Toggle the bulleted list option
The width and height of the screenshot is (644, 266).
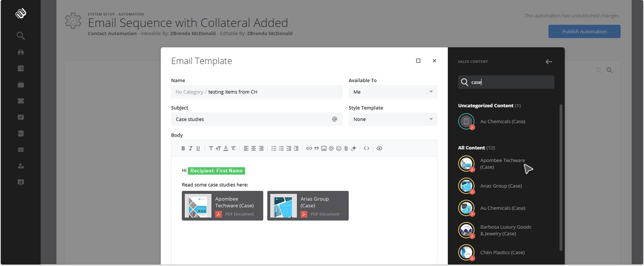click(x=274, y=148)
